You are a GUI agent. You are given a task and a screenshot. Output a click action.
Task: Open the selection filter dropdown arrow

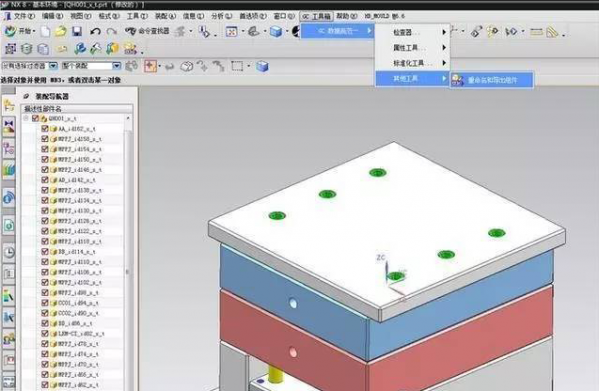click(x=53, y=66)
